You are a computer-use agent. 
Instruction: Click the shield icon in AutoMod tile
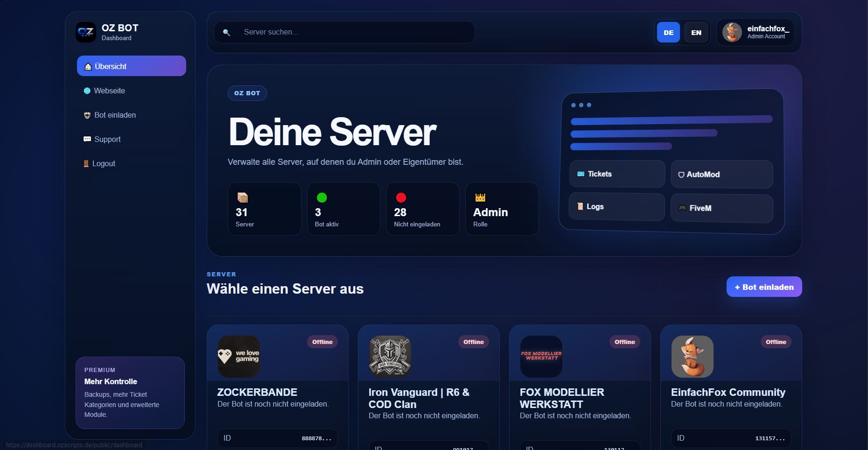click(x=681, y=175)
